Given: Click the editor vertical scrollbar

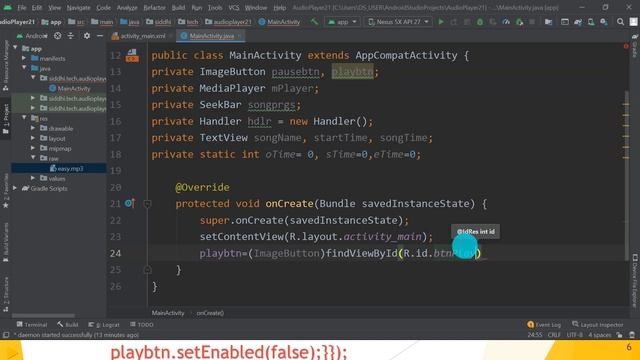Looking at the screenshot, I should click(627, 175).
